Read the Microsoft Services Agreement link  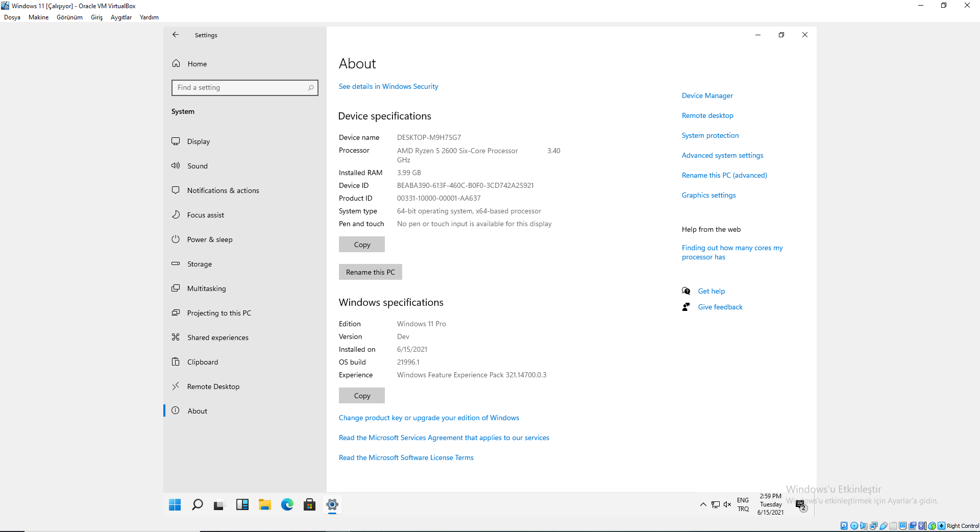coord(444,438)
